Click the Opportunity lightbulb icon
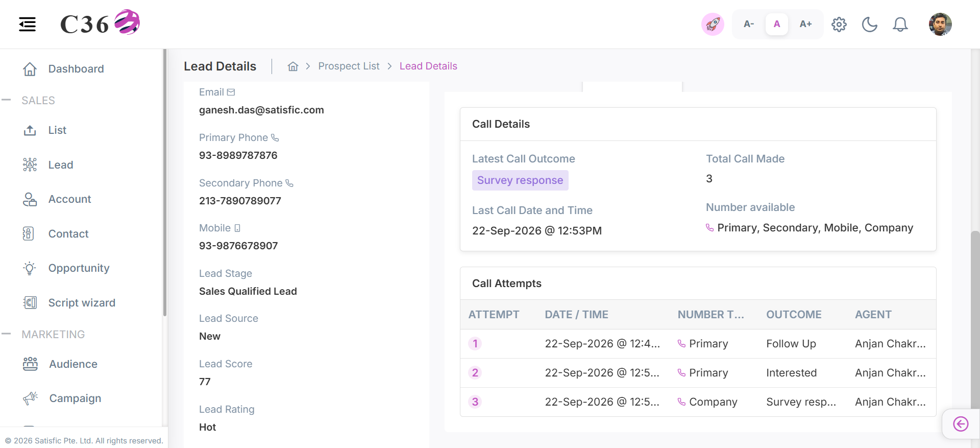 30,268
